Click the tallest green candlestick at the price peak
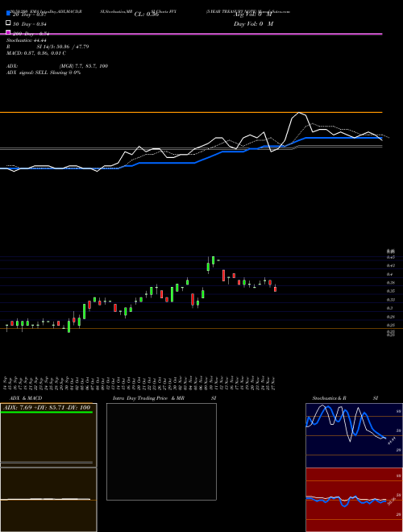This screenshot has height=532, width=403. (214, 260)
